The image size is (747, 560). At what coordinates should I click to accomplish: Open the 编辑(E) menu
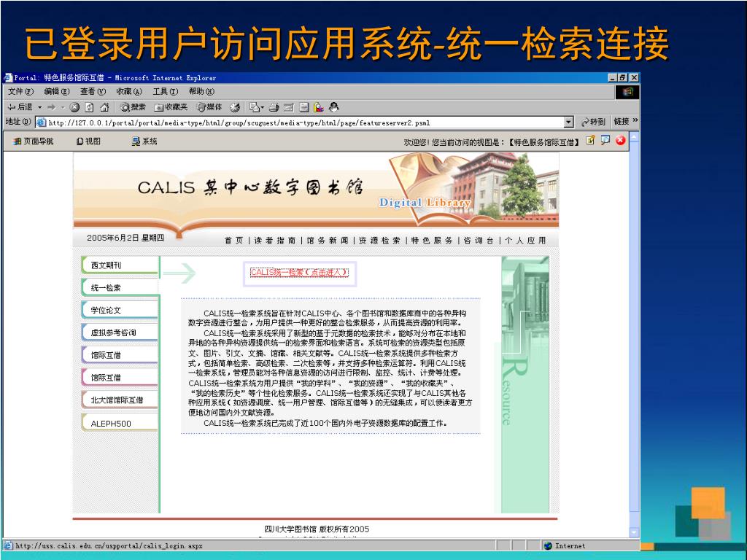(x=56, y=91)
